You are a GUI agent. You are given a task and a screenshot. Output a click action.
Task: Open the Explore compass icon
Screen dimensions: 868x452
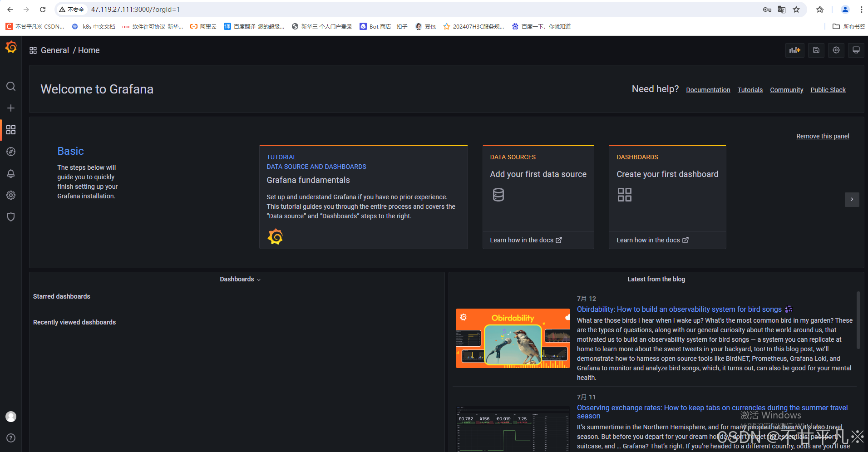point(11,152)
